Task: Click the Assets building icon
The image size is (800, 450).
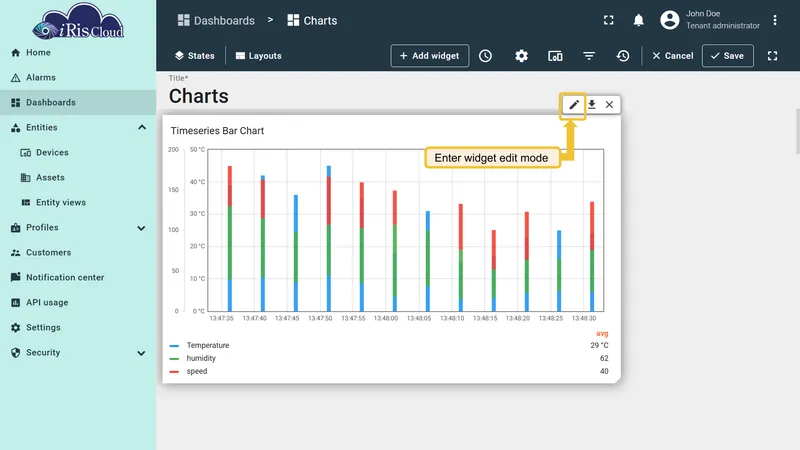Action: 26,178
